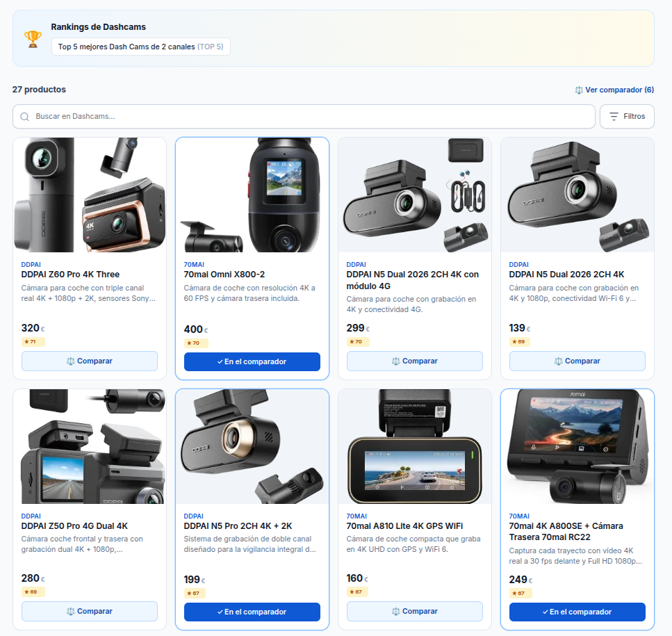Screen dimensions: 672x636
Task: Click the Rankings de Dashcams heading
Action: 98,27
